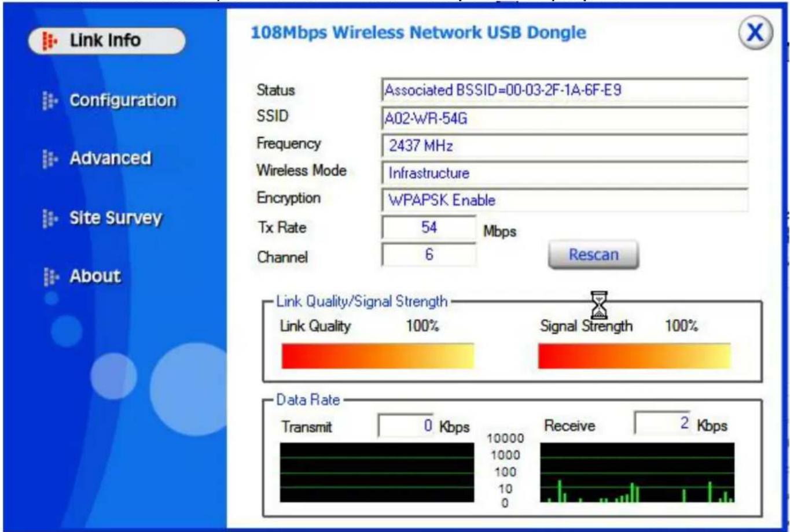Click the dotted icon beside Configuration

pyautogui.click(x=50, y=101)
